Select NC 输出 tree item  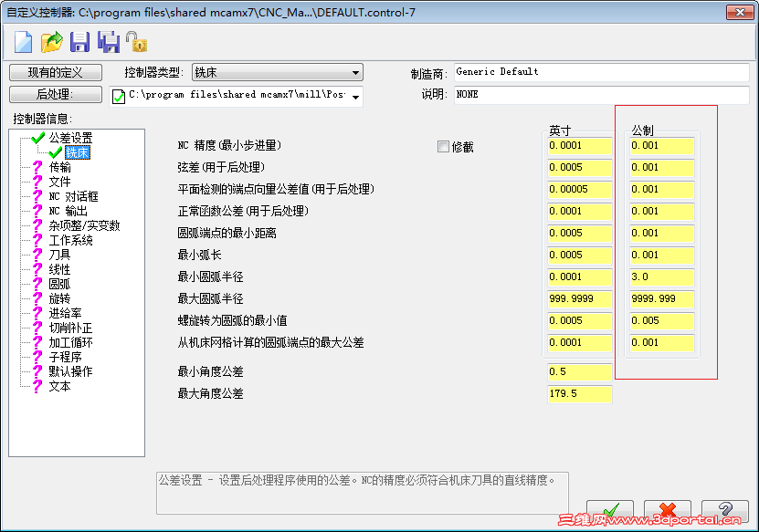[x=69, y=211]
